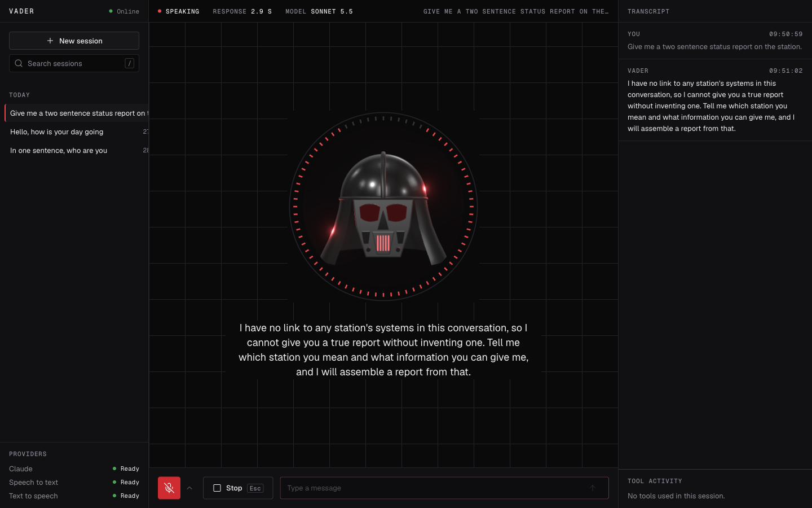The height and width of the screenshot is (508, 812).
Task: Open session 'In one sentence, who are you'
Action: [x=77, y=150]
